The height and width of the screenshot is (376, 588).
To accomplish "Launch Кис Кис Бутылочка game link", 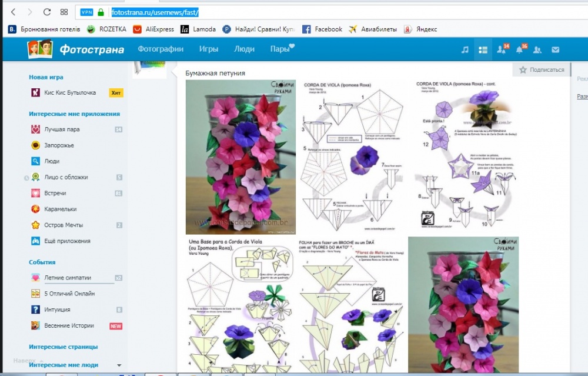I will [70, 93].
